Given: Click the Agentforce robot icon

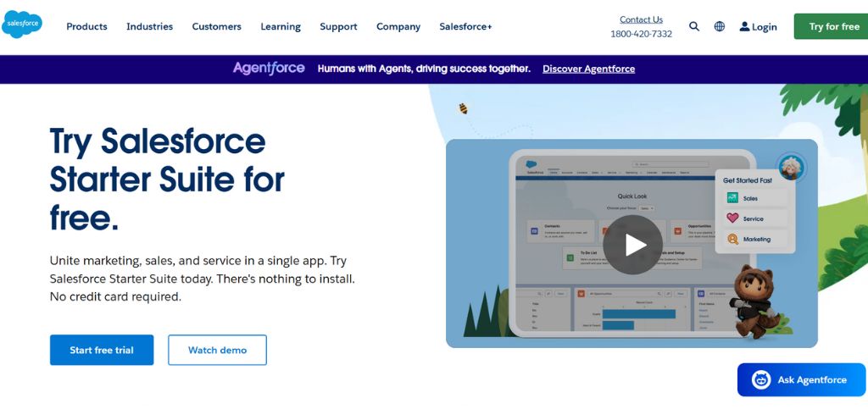Looking at the screenshot, I should [x=761, y=379].
